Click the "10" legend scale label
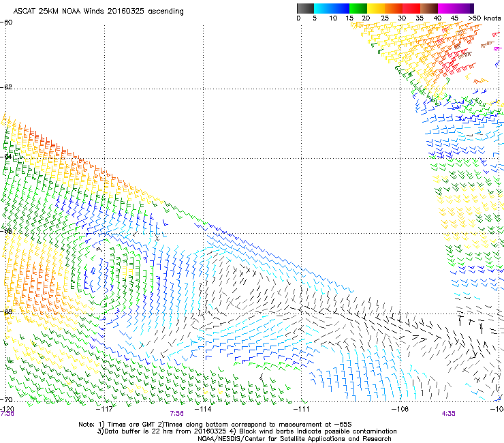The image size is (504, 443). (x=333, y=18)
